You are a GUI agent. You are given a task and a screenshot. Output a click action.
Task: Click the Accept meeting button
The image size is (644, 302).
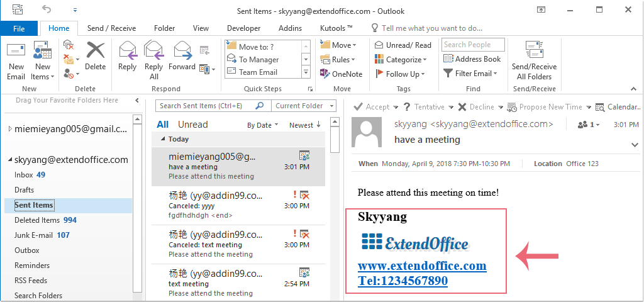(x=376, y=107)
